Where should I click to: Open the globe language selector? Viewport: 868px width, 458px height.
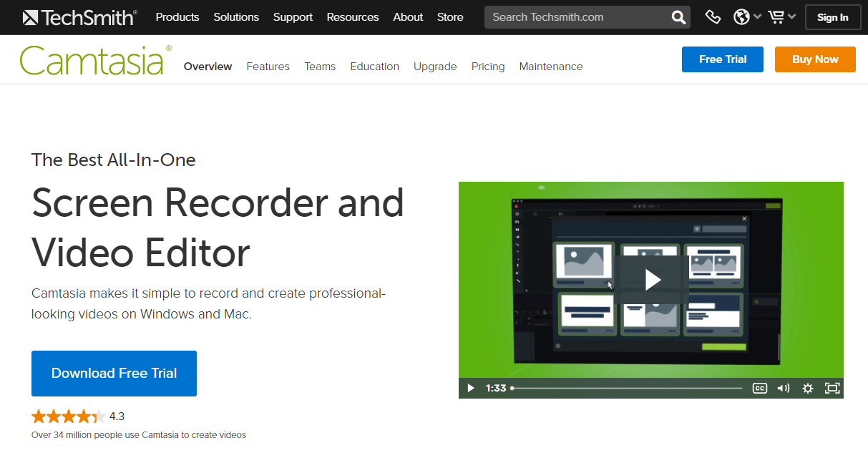[747, 17]
